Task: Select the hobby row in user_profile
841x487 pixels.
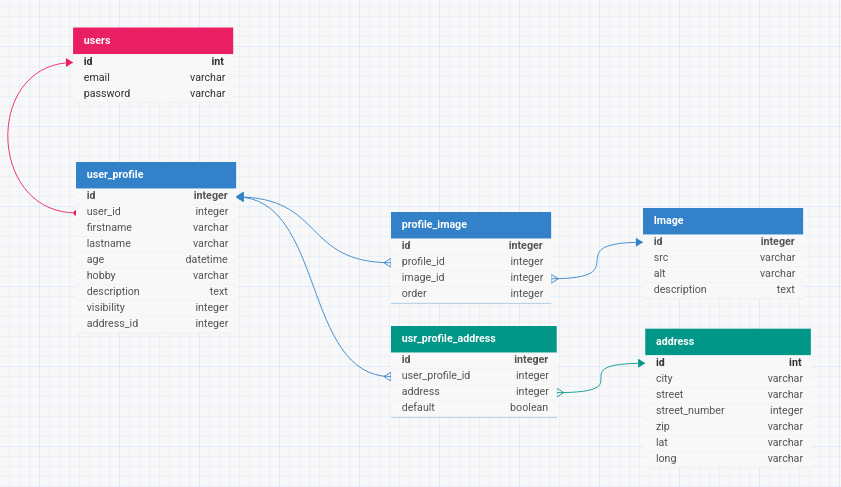Action: 157,275
